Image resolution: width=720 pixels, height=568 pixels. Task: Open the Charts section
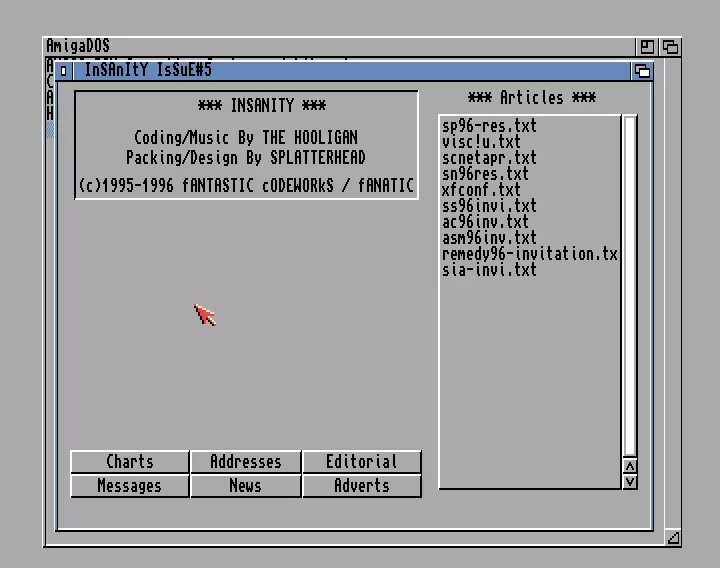click(x=130, y=462)
